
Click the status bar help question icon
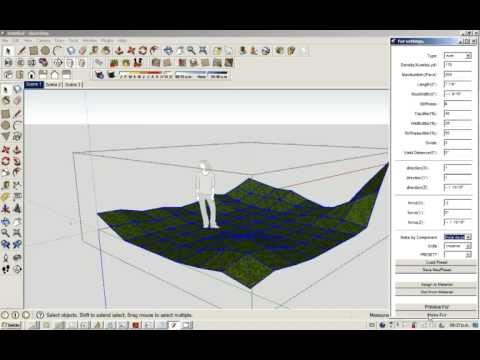click(x=40, y=315)
